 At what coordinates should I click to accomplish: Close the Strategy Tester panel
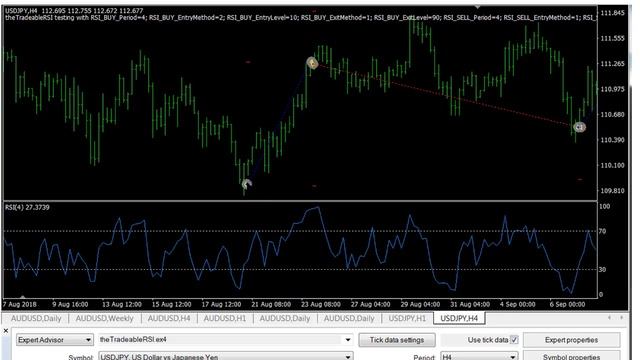point(6,331)
